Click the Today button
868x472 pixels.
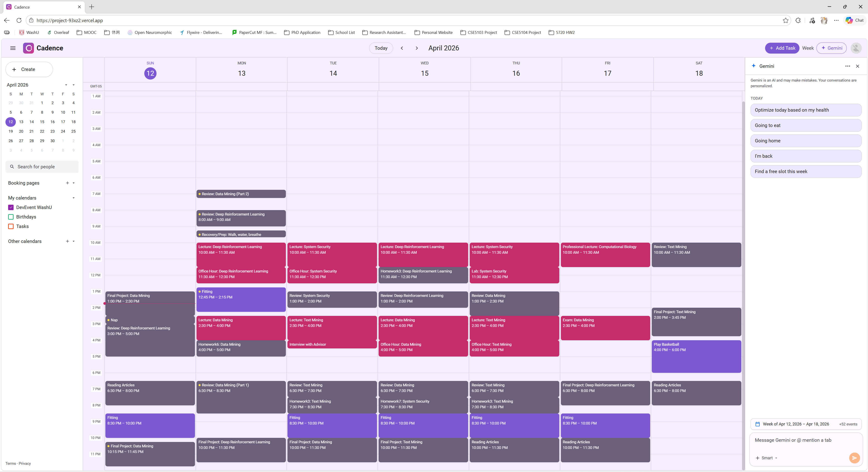[x=381, y=48]
